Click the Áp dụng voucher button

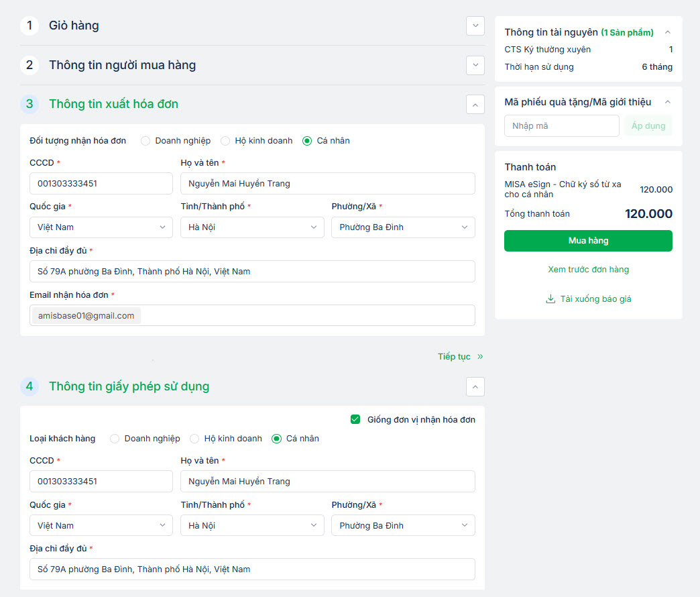point(648,126)
